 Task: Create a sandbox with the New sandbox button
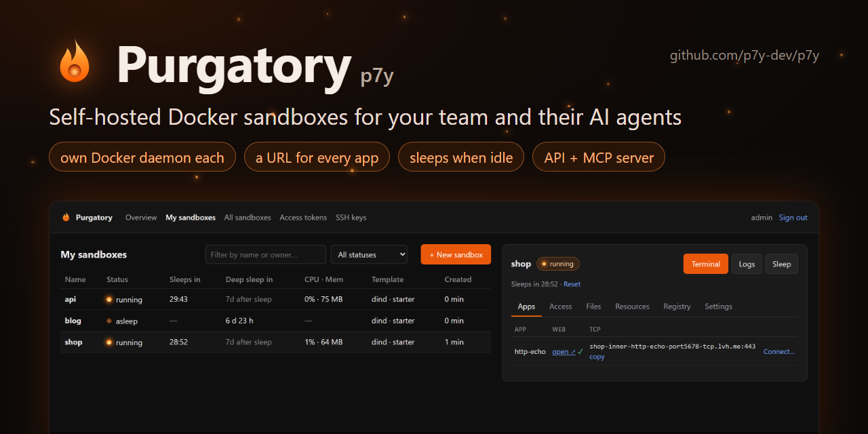click(x=456, y=254)
